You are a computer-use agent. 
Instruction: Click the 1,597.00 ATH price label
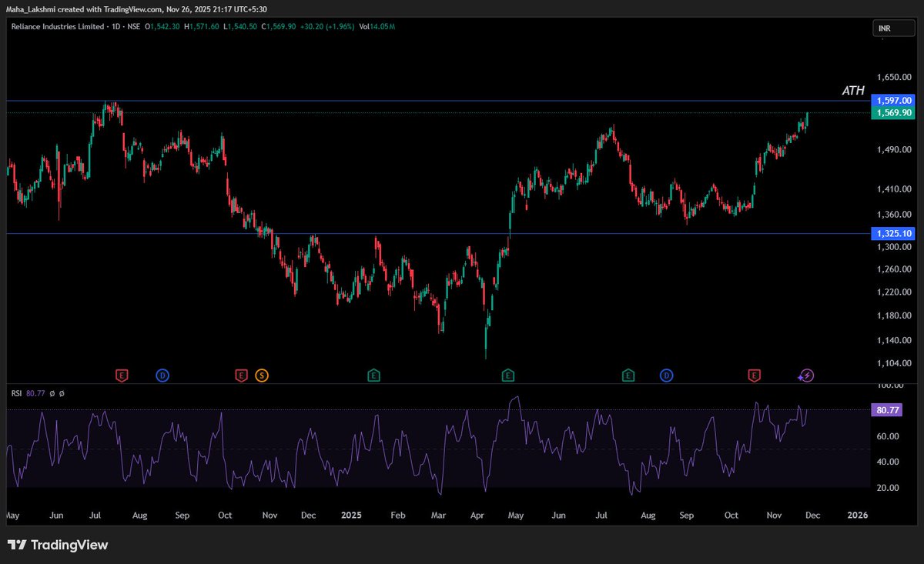892,101
